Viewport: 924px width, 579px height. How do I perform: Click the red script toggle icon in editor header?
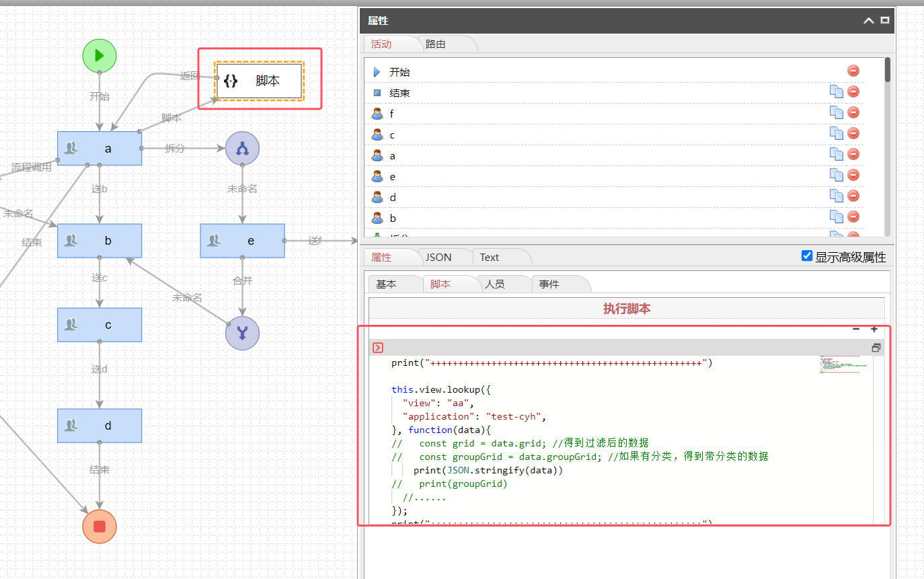(x=378, y=348)
